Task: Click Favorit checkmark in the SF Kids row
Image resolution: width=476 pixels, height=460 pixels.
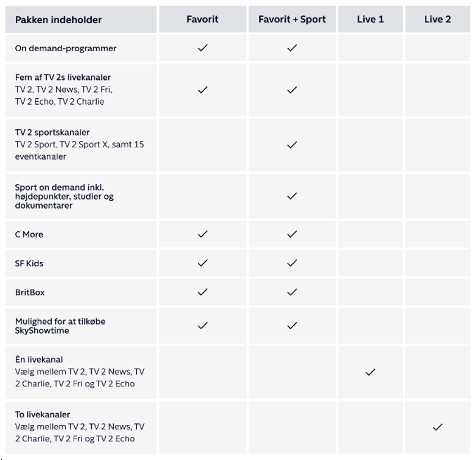Action: click(203, 263)
